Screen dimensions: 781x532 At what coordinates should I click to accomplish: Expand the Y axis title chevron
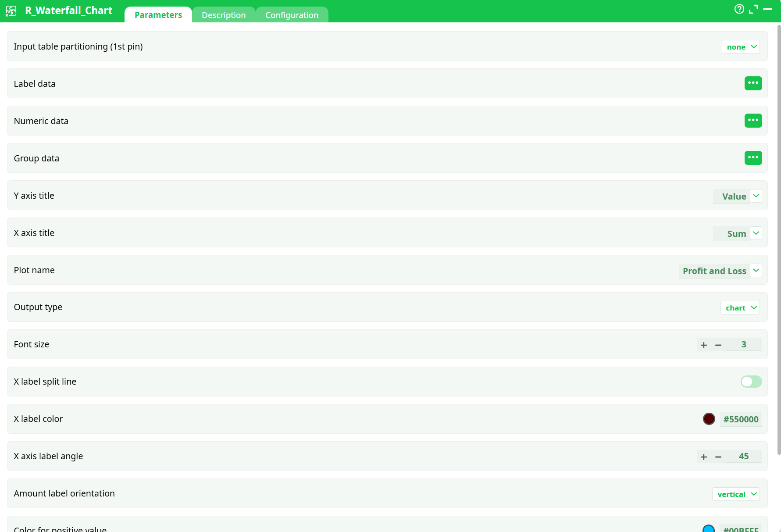[756, 196]
